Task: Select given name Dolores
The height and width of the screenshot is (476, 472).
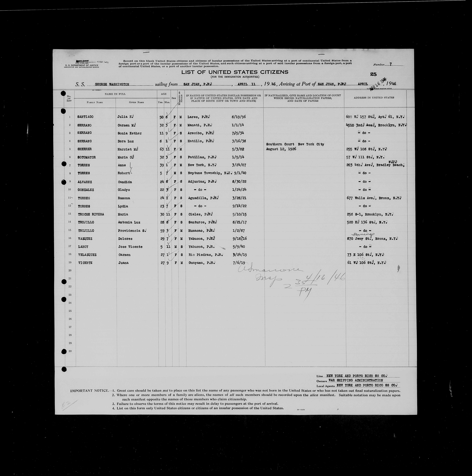Action: point(125,239)
